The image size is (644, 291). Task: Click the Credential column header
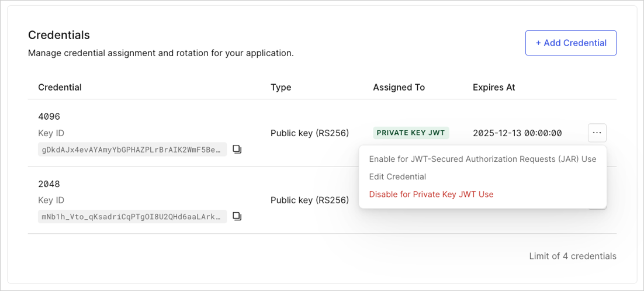click(x=60, y=87)
